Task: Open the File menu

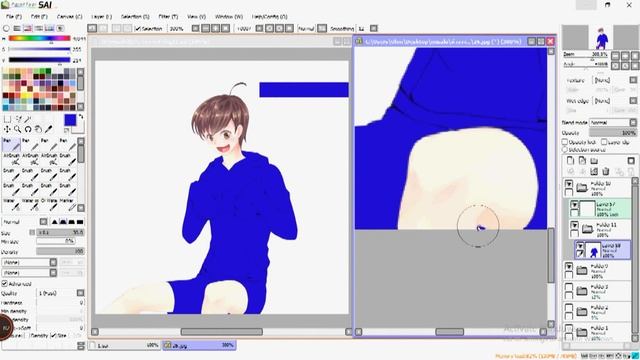Action: pyautogui.click(x=13, y=17)
